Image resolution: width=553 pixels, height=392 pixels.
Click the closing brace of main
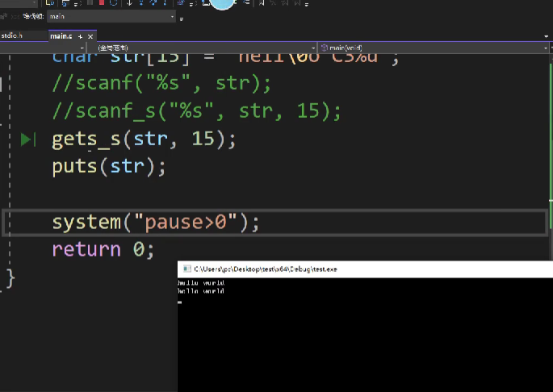pos(10,277)
